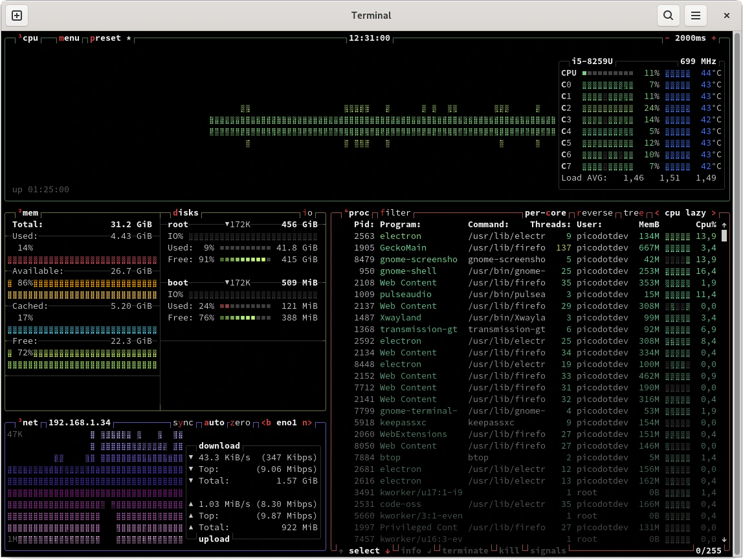The image size is (743, 560).
Task: Open the Terminal search icon
Action: pyautogui.click(x=668, y=15)
